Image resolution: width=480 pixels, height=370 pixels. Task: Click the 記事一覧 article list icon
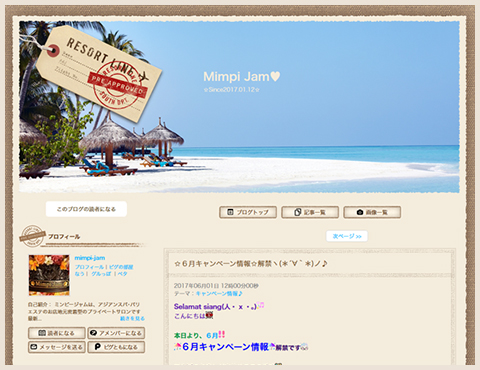point(298,212)
